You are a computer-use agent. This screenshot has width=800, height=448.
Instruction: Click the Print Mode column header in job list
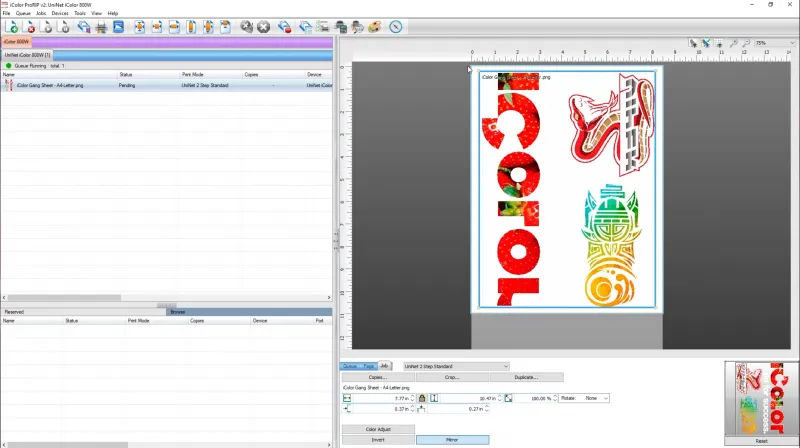click(210, 74)
